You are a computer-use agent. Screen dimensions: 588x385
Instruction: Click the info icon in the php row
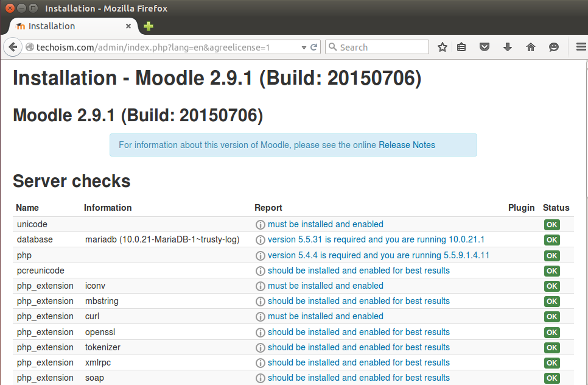pyautogui.click(x=261, y=256)
